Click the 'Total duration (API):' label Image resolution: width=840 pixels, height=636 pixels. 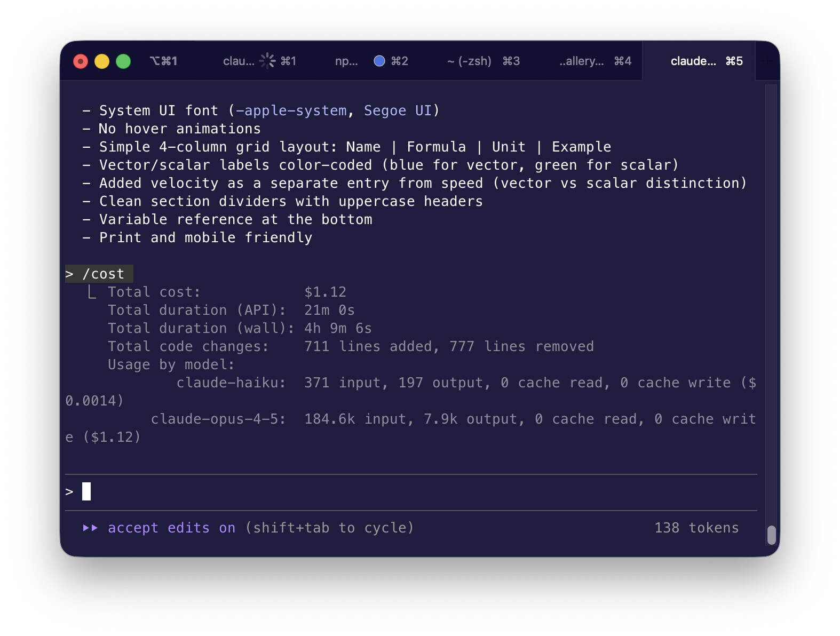pyautogui.click(x=197, y=311)
